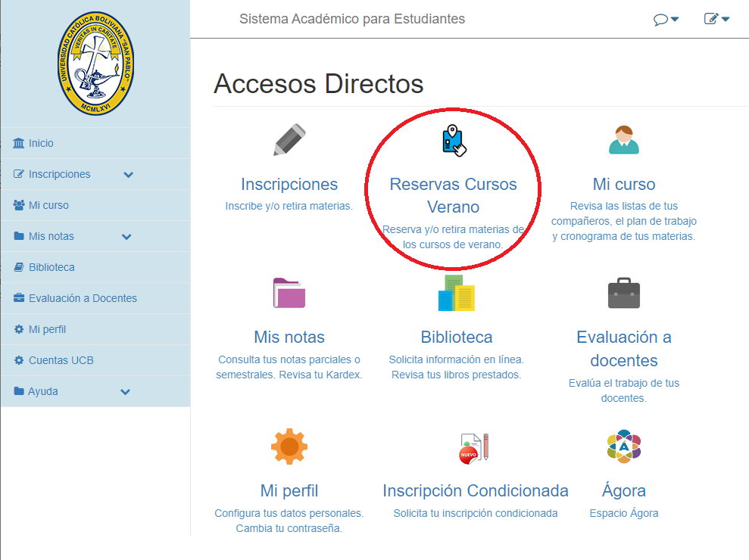Go to Inicio in the sidebar
The height and width of the screenshot is (560, 749).
tap(41, 143)
